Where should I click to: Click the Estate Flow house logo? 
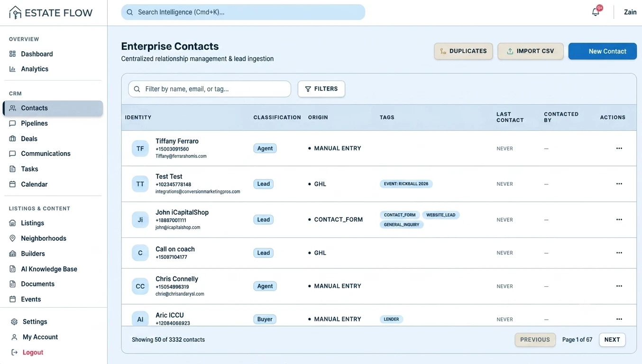[x=15, y=12]
